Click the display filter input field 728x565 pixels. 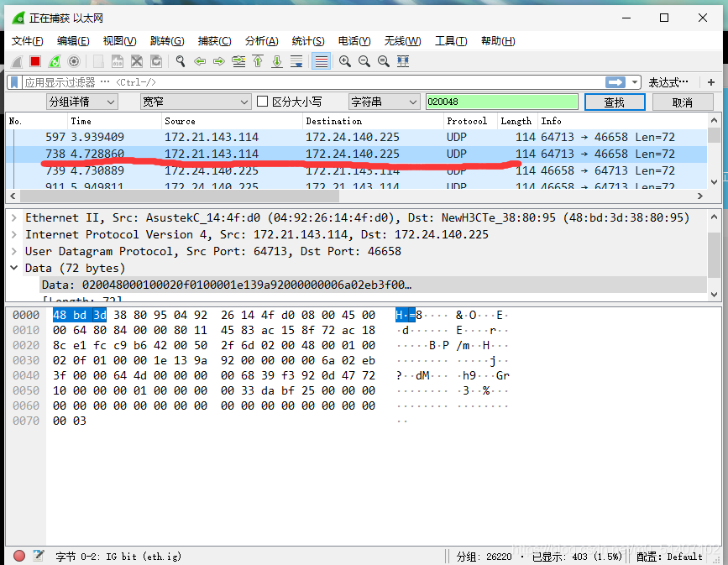313,82
